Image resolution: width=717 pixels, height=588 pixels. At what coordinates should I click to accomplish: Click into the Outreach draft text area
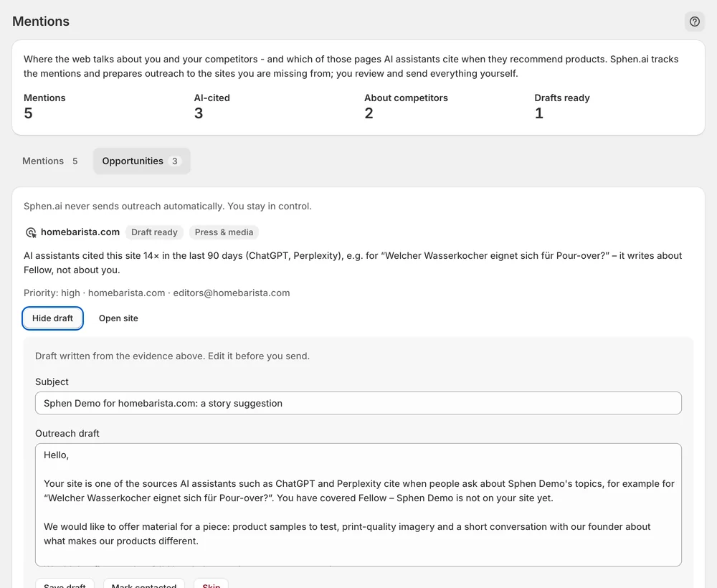click(x=358, y=505)
